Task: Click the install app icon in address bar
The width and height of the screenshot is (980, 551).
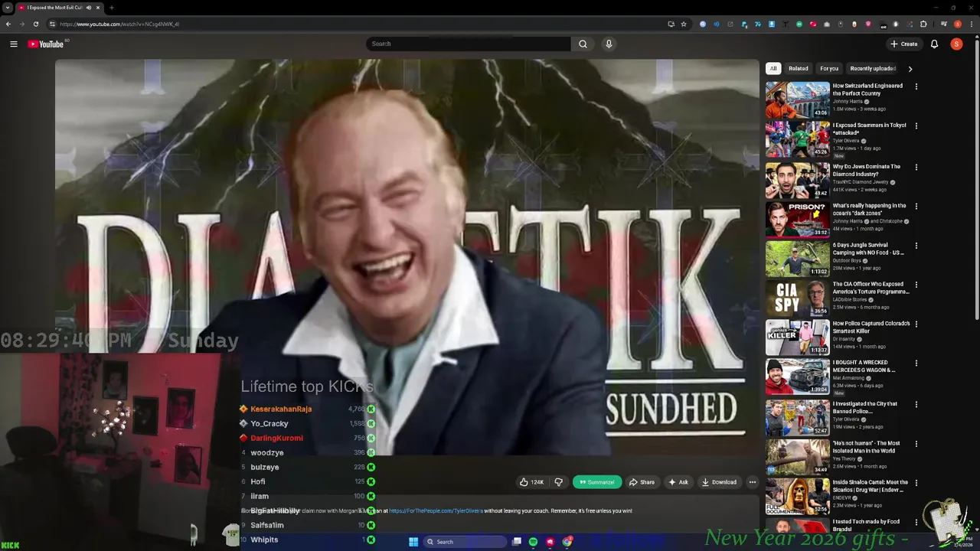Action: pos(671,24)
